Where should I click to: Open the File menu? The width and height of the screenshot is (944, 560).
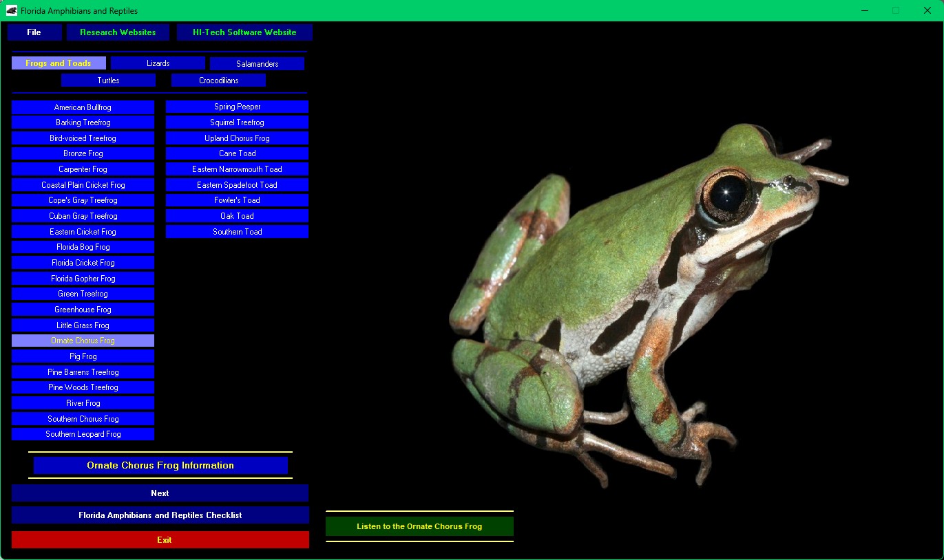point(34,32)
